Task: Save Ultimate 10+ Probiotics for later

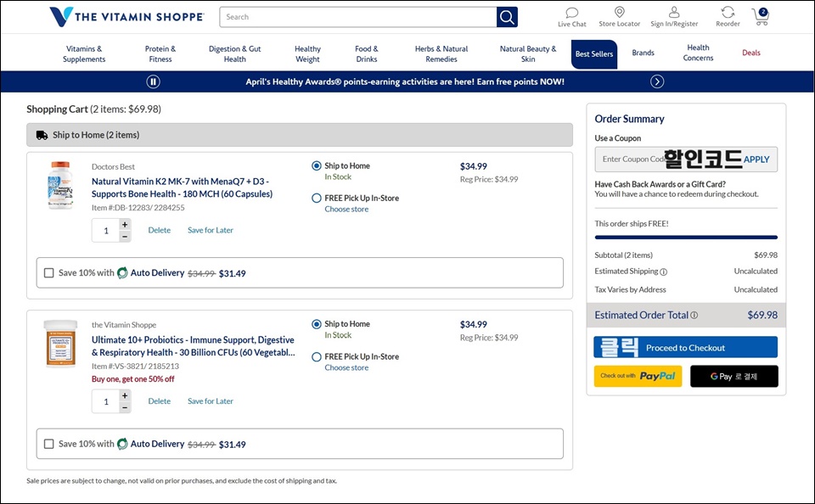Action: 211,401
